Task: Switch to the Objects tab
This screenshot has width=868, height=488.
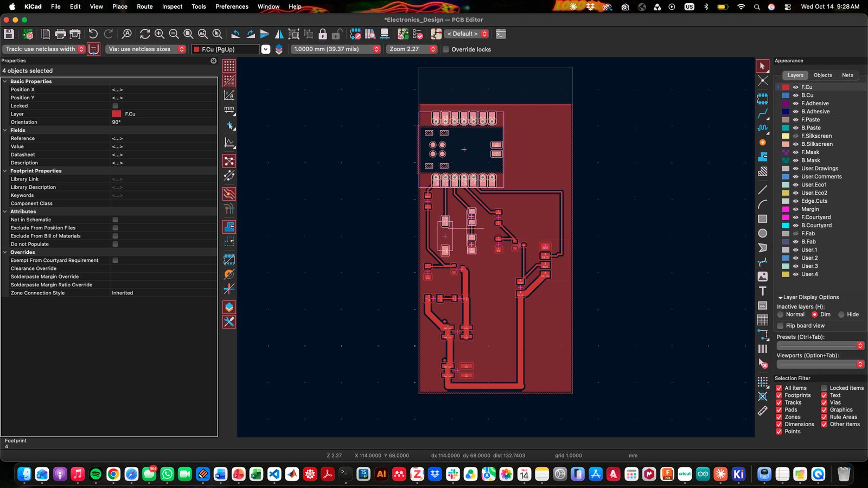Action: 822,75
